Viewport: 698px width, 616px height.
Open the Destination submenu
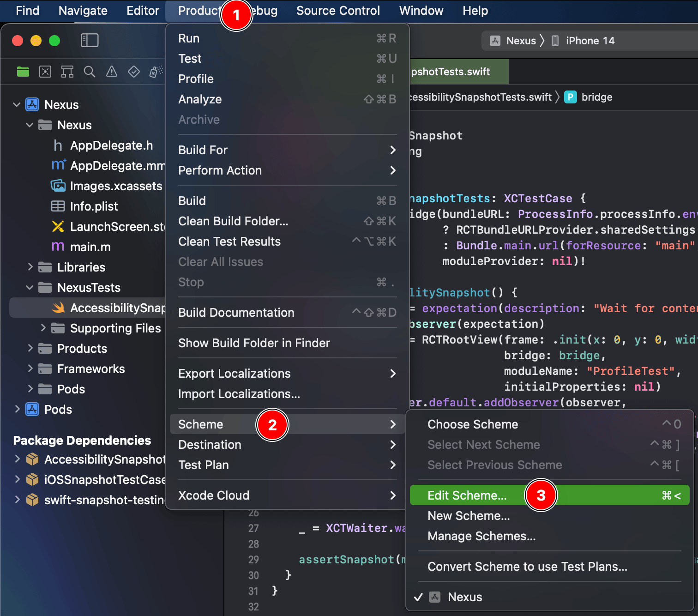pyautogui.click(x=287, y=445)
